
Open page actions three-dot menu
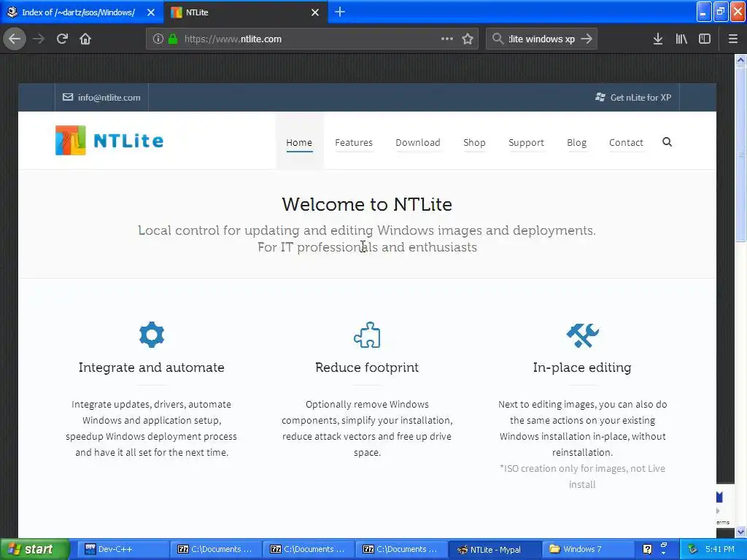point(447,39)
